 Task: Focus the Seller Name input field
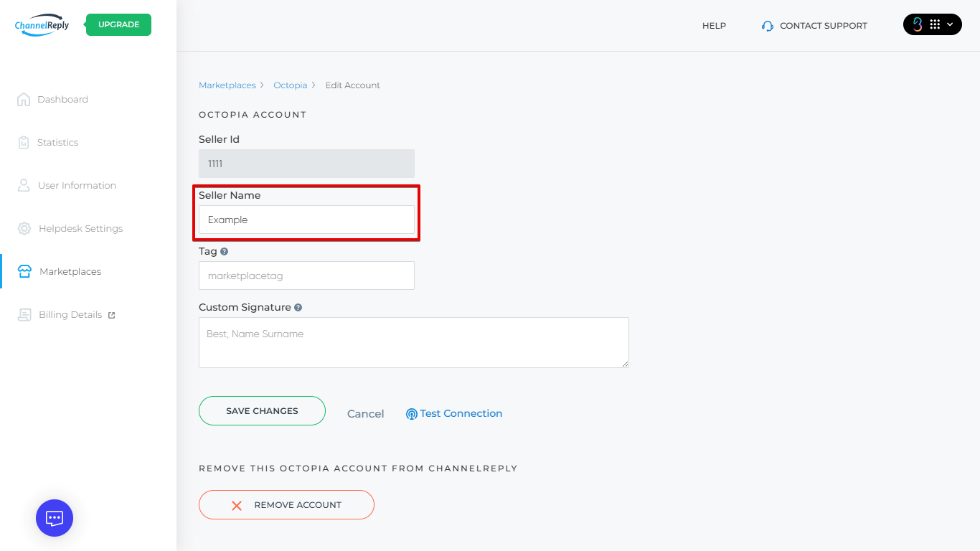pos(306,220)
